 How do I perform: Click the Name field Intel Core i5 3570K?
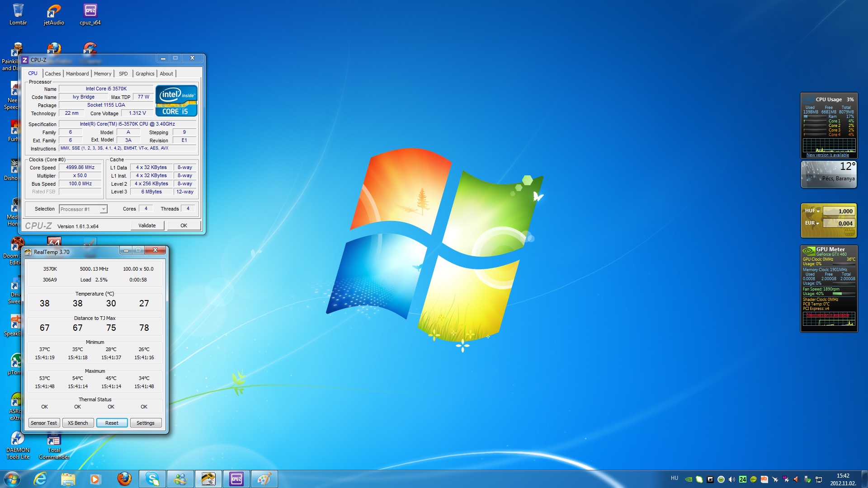106,89
